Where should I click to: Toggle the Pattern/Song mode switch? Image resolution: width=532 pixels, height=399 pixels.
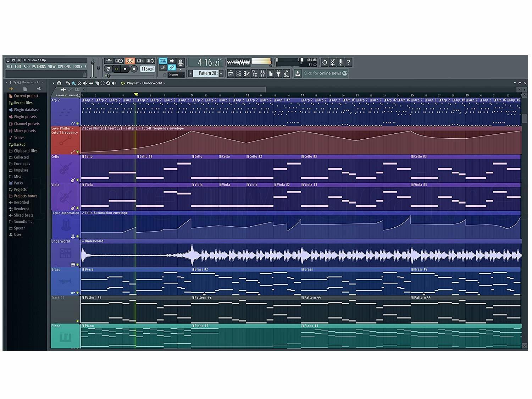click(x=108, y=69)
